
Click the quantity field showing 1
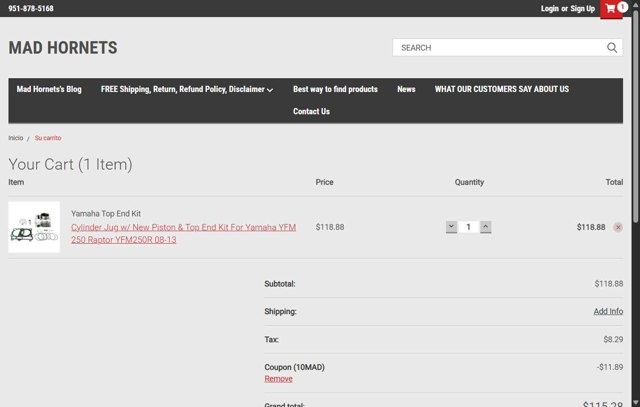coord(469,227)
